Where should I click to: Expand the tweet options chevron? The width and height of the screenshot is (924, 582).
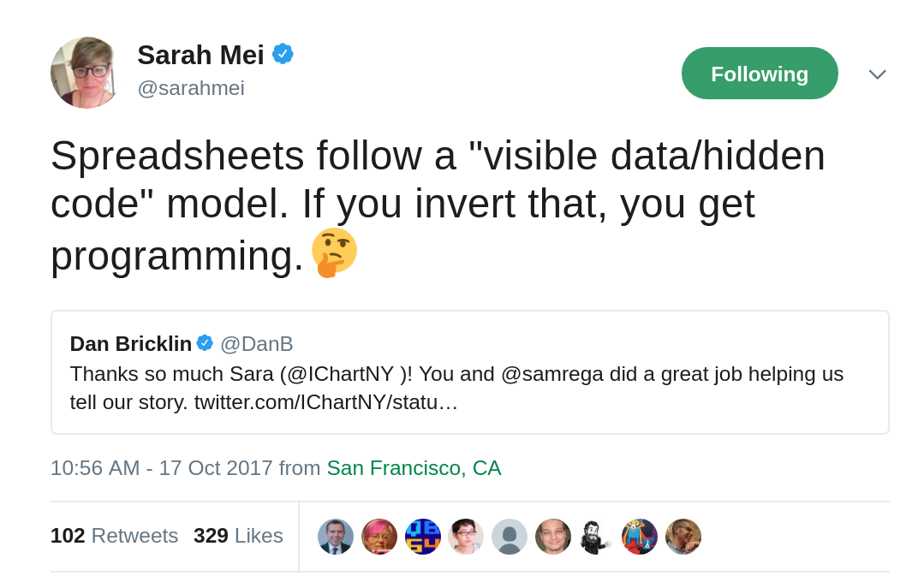click(x=878, y=74)
